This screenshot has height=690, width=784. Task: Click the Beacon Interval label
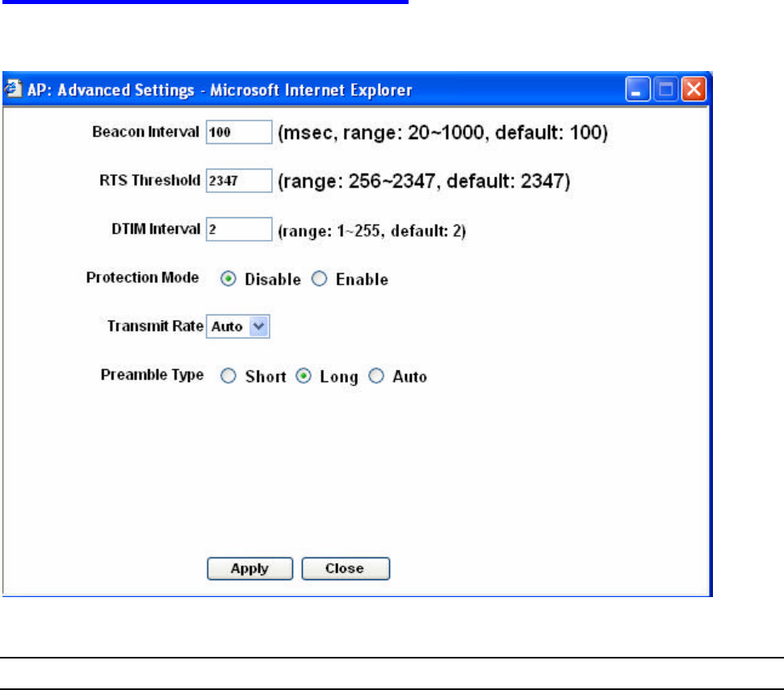pos(145,132)
